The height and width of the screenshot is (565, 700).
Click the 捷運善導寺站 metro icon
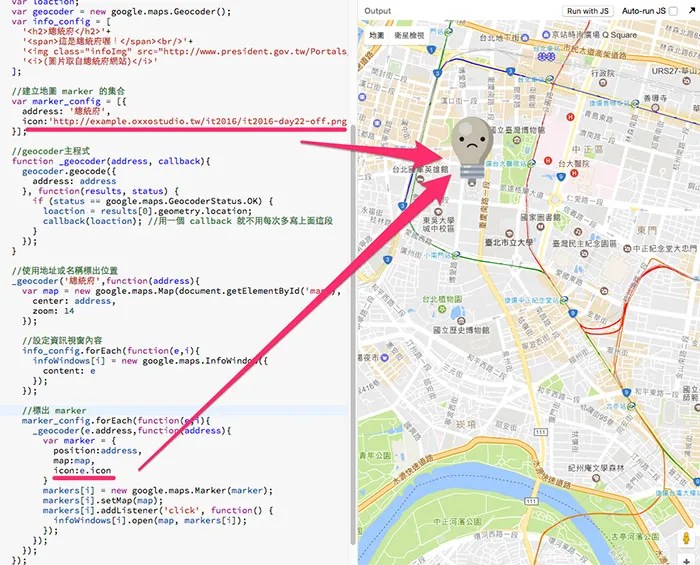tap(635, 103)
